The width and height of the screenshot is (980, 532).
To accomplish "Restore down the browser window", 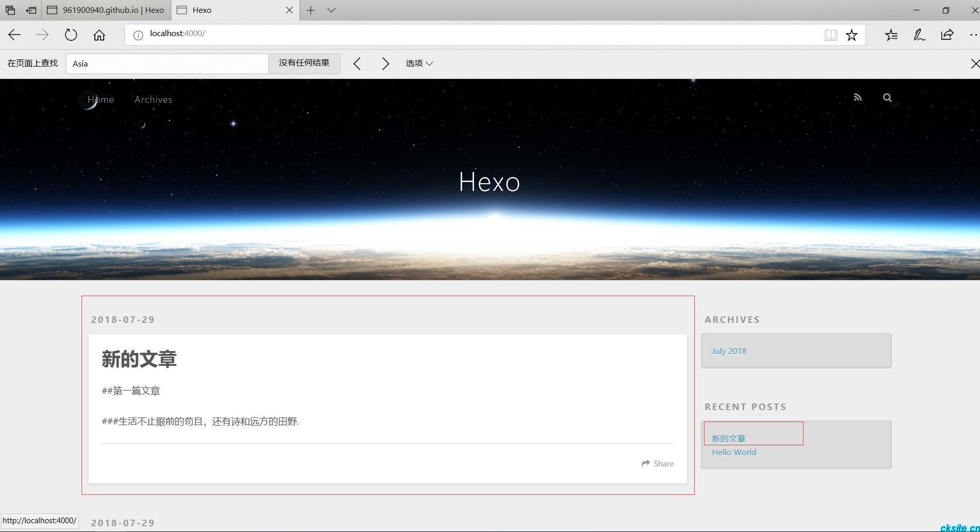I will 945,10.
